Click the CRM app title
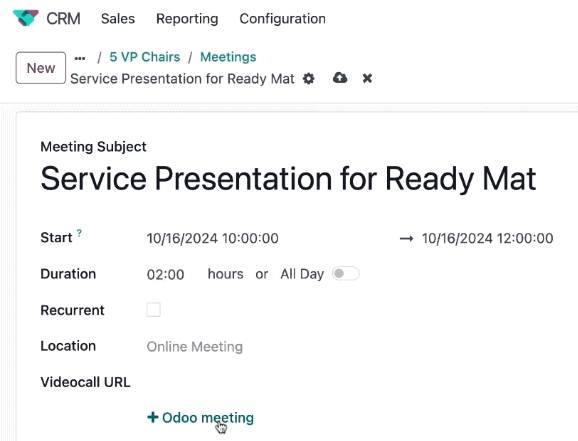 (x=63, y=18)
